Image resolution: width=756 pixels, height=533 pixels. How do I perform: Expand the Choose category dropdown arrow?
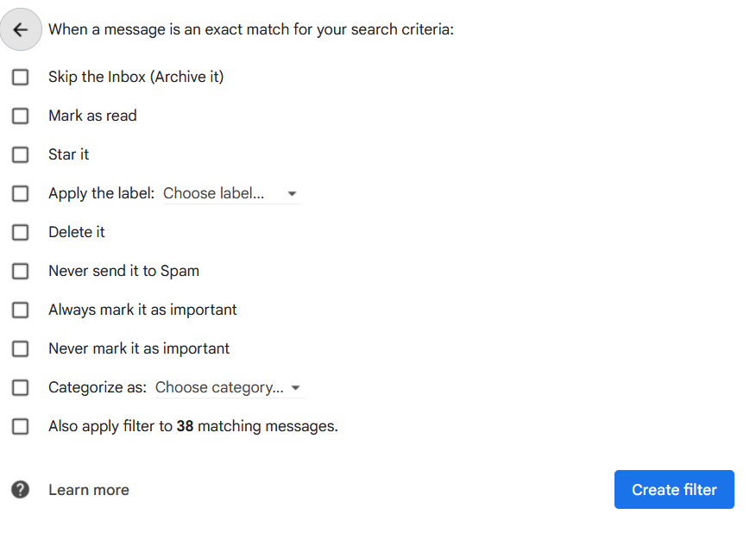coord(295,388)
